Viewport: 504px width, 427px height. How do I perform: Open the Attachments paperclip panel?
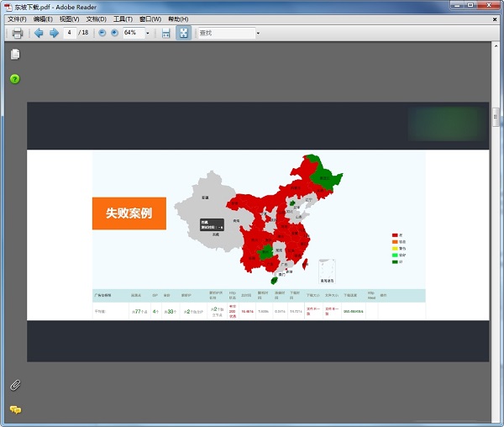coord(15,385)
